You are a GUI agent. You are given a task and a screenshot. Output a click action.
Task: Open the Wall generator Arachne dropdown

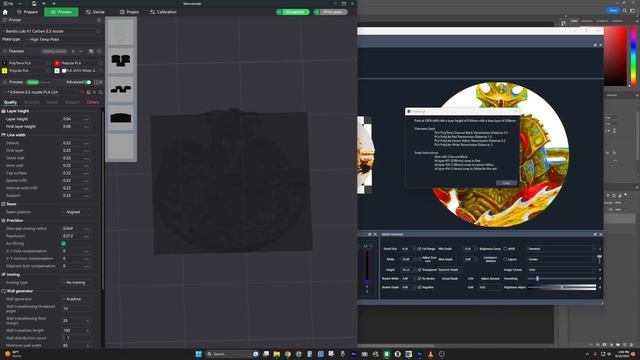point(77,299)
